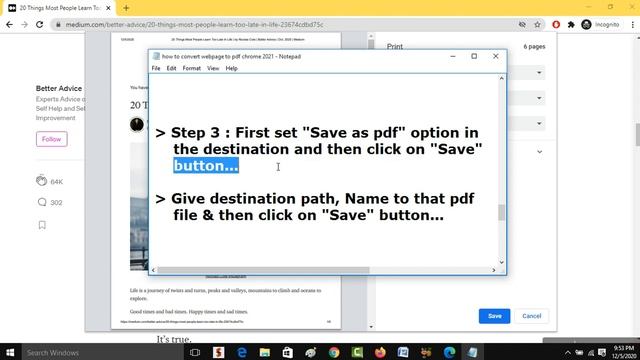Viewport: 640px width, 360px height.
Task: Click the Medium clap icon with 64K
Action: point(41,180)
